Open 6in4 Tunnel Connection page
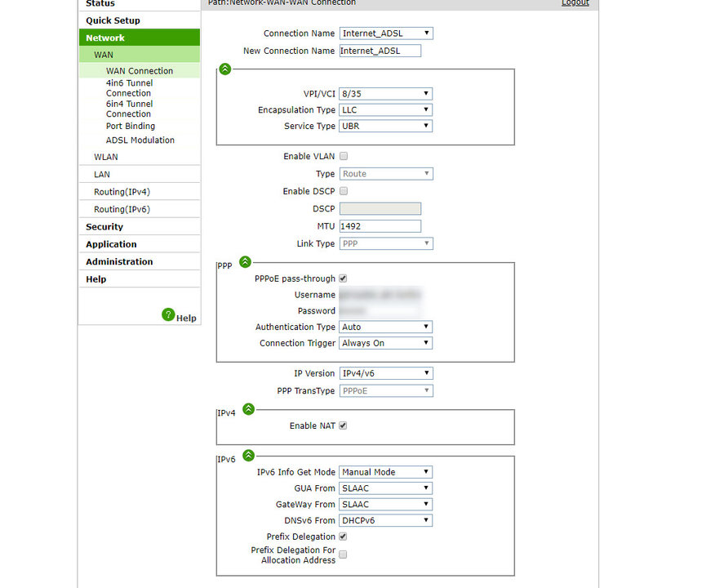This screenshot has width=724, height=588. click(129, 109)
